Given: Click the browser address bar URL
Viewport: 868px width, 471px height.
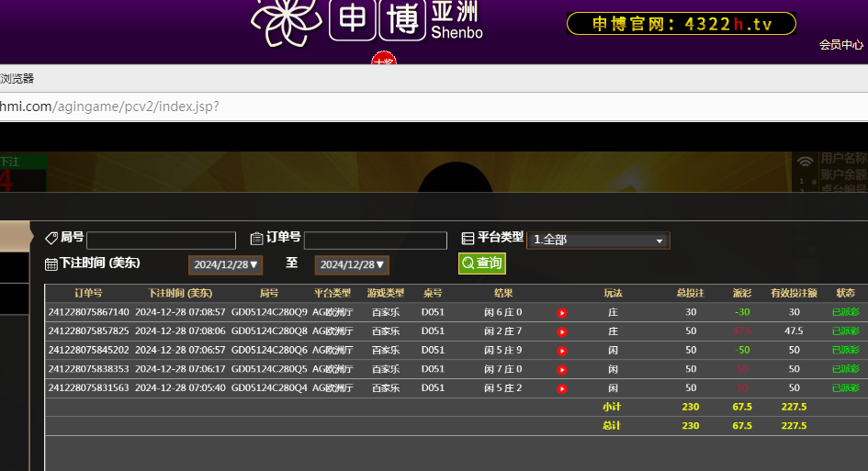Looking at the screenshot, I should [x=110, y=107].
